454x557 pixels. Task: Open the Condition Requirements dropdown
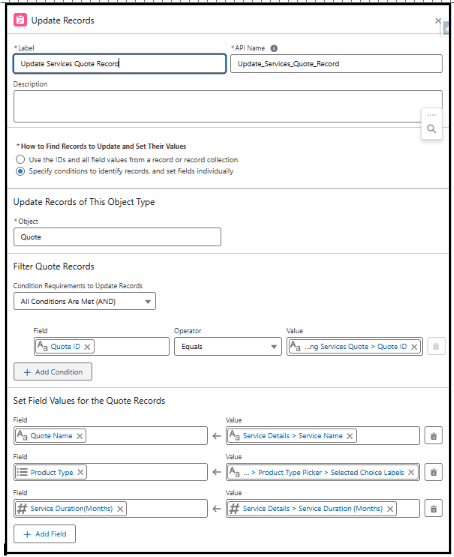85,301
